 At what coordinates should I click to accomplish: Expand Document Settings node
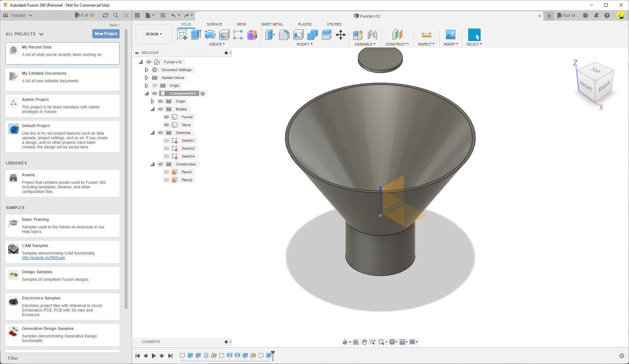pos(146,70)
